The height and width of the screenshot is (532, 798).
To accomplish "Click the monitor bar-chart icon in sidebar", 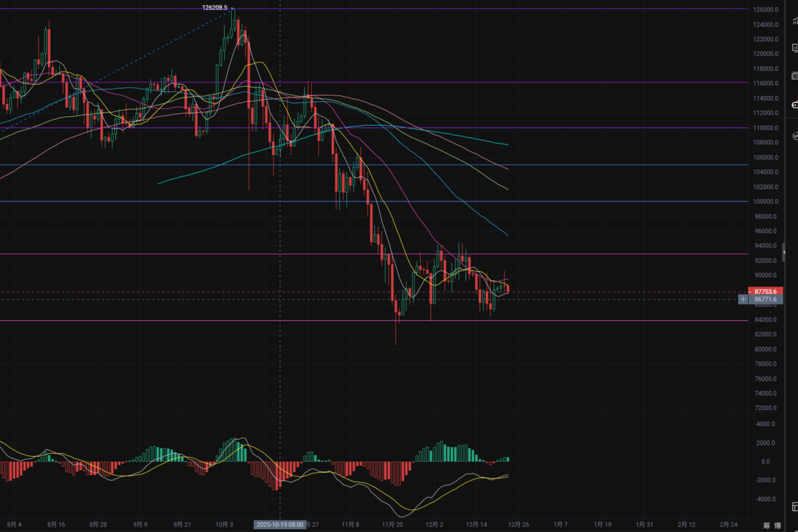I will (794, 48).
